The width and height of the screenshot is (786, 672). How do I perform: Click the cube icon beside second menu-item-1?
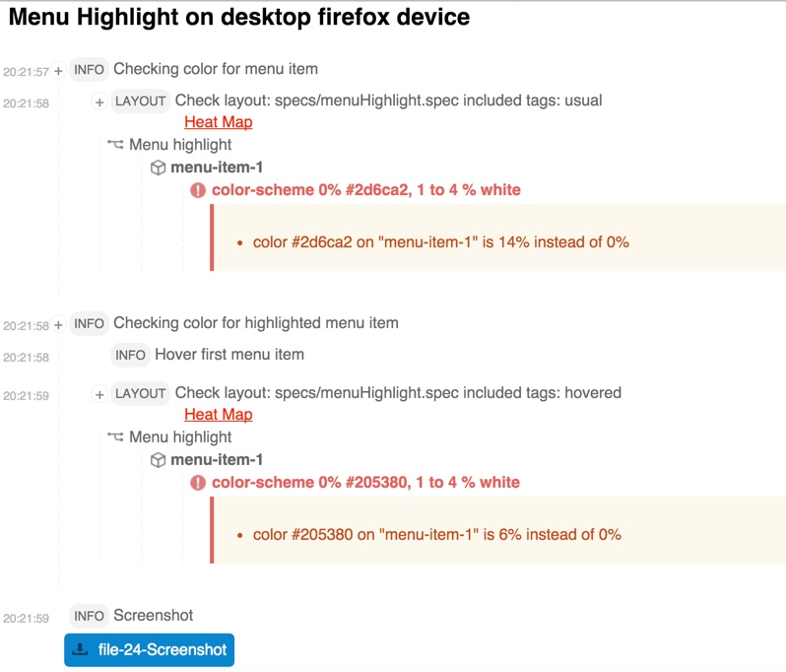pyautogui.click(x=158, y=460)
